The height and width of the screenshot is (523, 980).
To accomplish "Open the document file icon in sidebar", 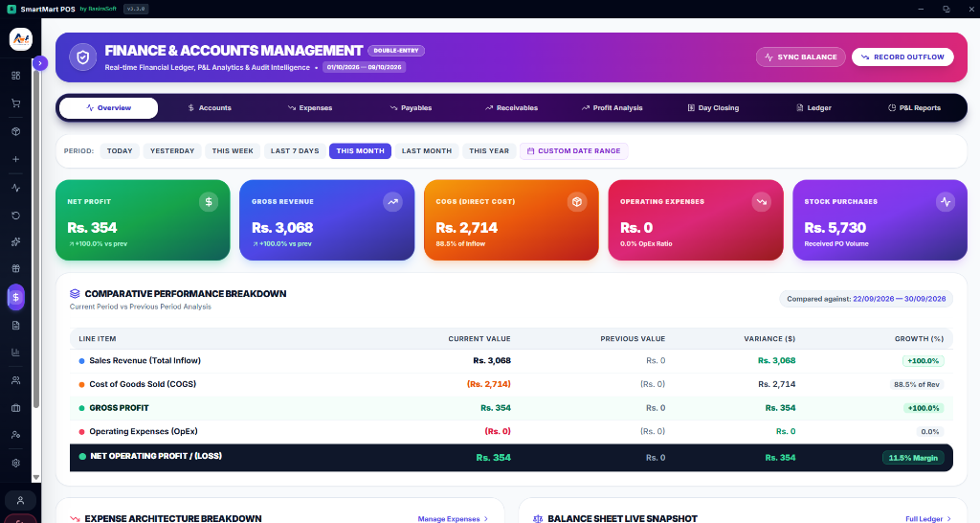I will pos(15,326).
